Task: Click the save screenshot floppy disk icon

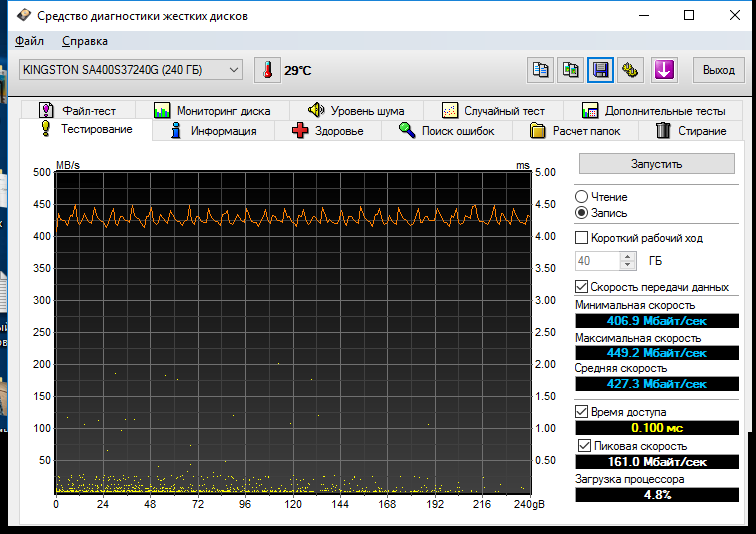Action: 600,70
